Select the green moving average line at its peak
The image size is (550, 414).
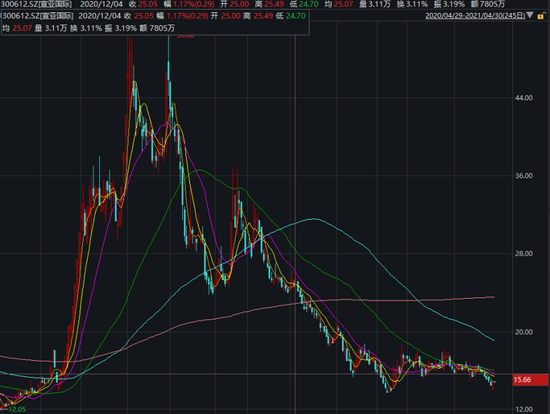(x=199, y=170)
